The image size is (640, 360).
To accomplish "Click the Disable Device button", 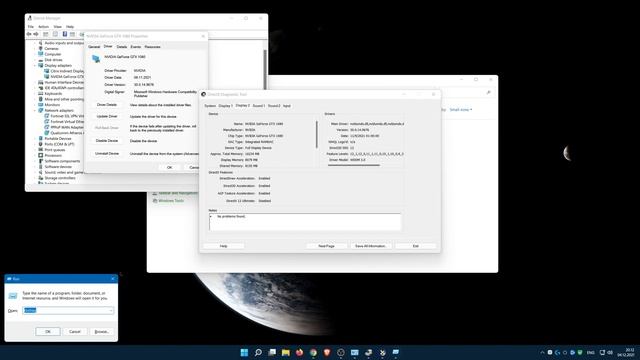I will coord(107,140).
